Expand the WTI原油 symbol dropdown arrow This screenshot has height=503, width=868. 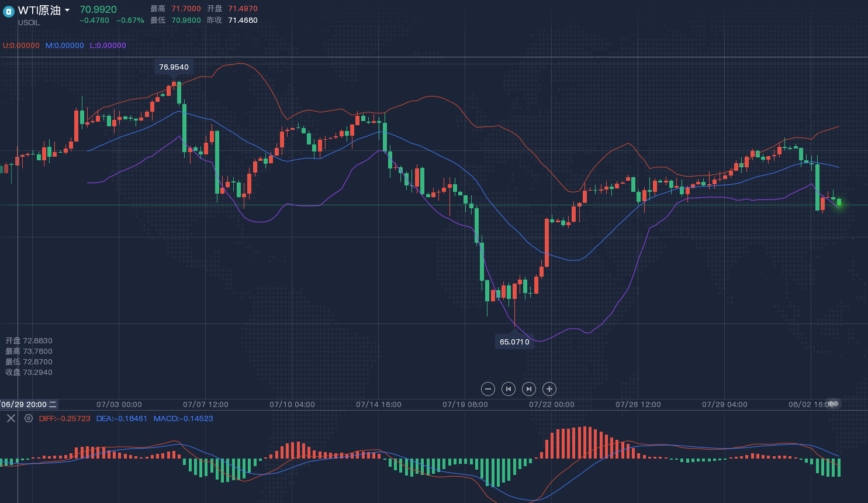pos(67,11)
